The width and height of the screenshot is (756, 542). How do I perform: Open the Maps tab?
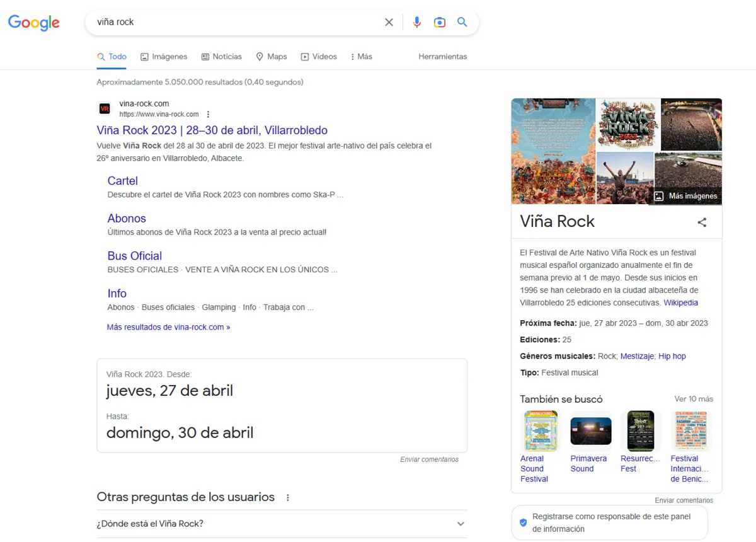(272, 57)
